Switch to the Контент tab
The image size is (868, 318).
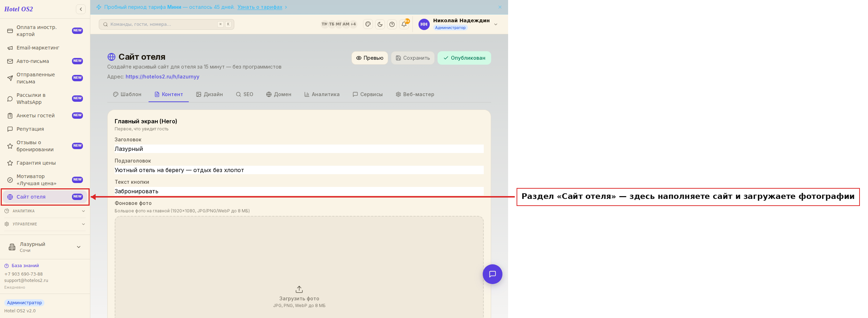tap(169, 94)
